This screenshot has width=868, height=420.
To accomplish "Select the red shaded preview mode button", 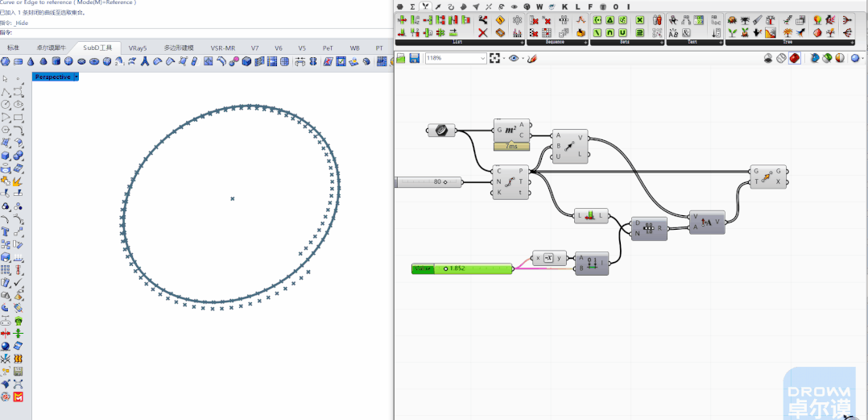I will 795,58.
